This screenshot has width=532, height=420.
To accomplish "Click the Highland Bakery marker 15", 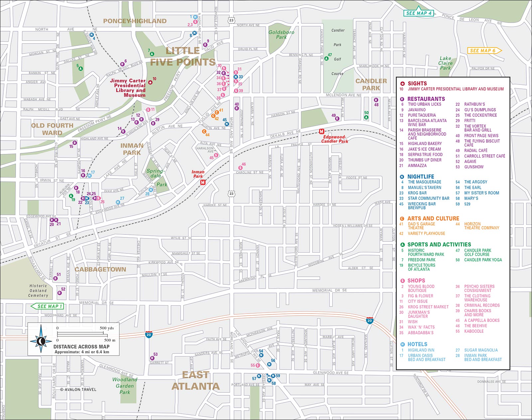I will coord(74,143).
